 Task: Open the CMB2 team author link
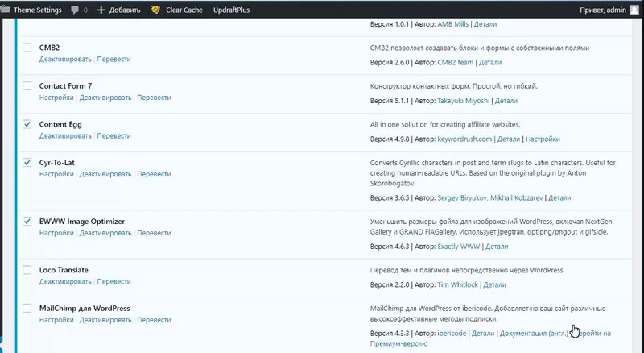point(455,63)
